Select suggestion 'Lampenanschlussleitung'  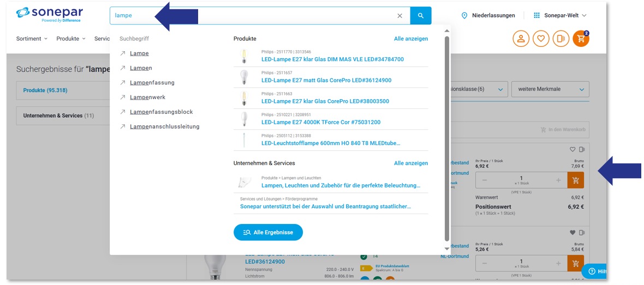(x=164, y=127)
